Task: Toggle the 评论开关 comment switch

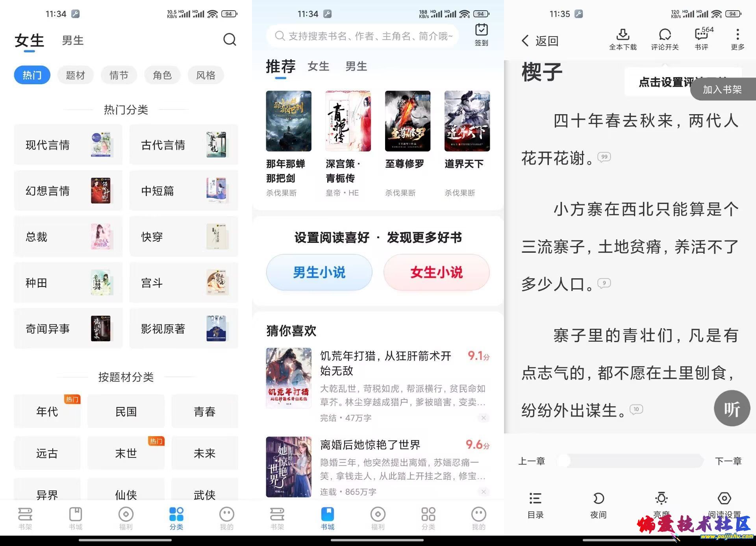Action: 665,39
